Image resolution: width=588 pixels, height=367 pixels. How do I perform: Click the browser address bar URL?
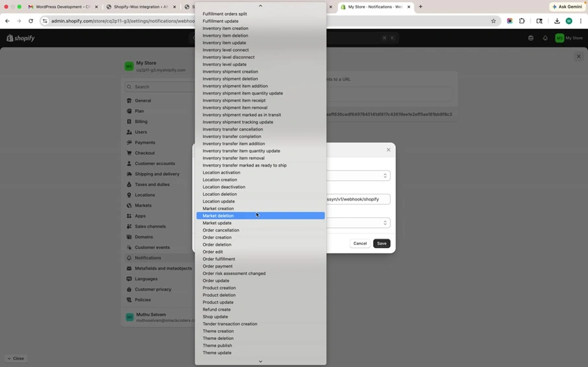pos(123,21)
